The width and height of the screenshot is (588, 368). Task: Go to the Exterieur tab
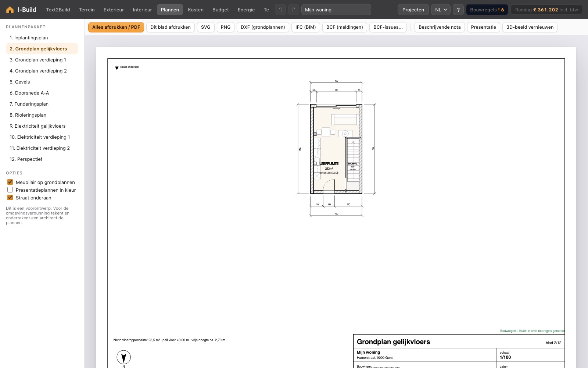[x=114, y=10]
